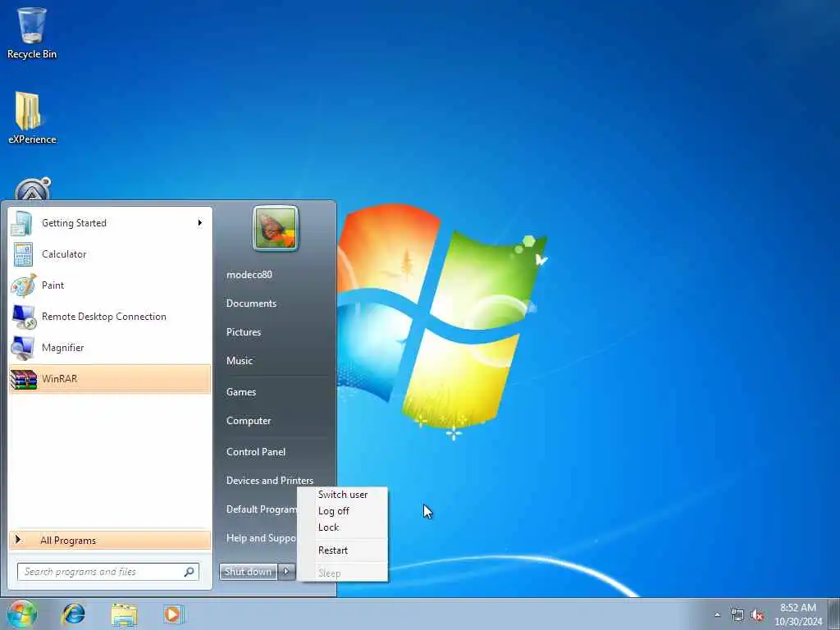Open Pictures from Start menu
The height and width of the screenshot is (630, 840).
coord(244,332)
